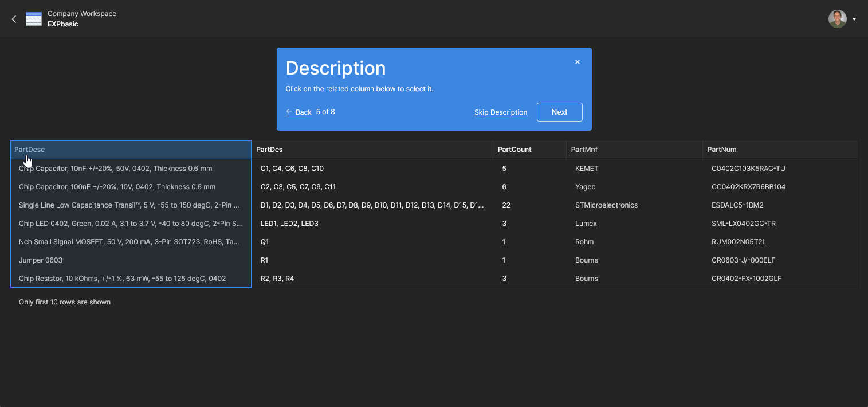868x407 pixels.
Task: Go back using the Back link
Action: tap(299, 112)
